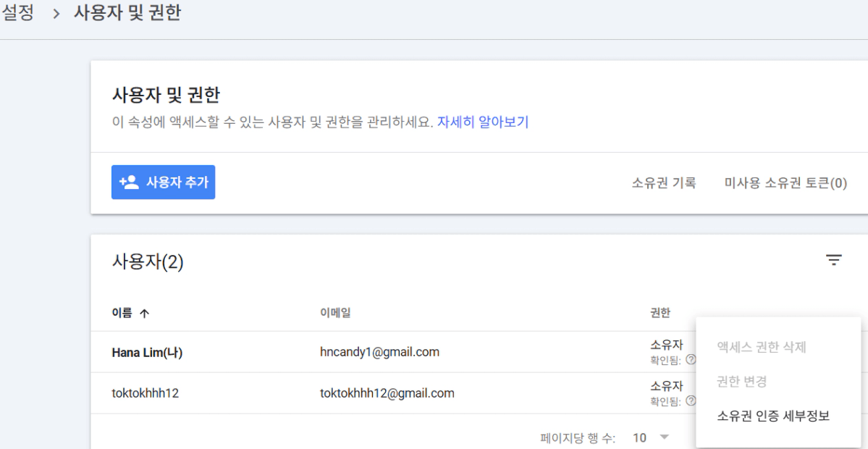Viewport: 868px width, 449px height.
Task: Click 미사용 소유권 토큰(0)
Action: click(785, 183)
